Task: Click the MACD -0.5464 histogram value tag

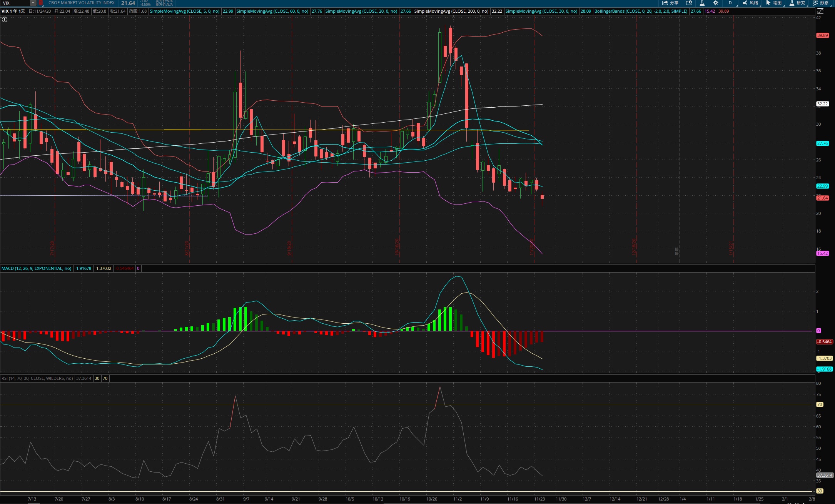Action: point(825,342)
